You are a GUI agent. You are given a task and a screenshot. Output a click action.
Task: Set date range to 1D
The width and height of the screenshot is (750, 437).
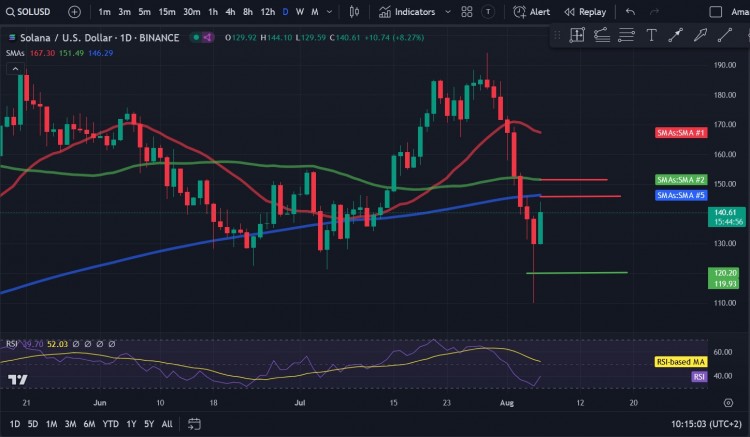click(x=15, y=424)
